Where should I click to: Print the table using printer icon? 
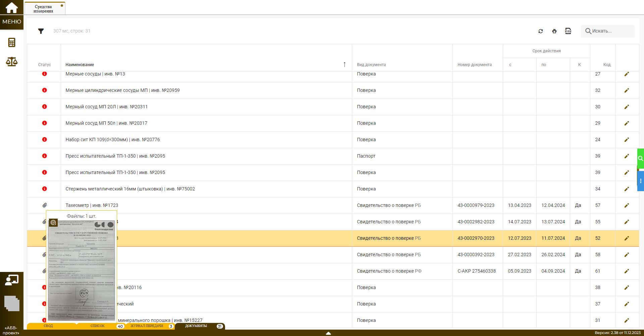tap(554, 31)
